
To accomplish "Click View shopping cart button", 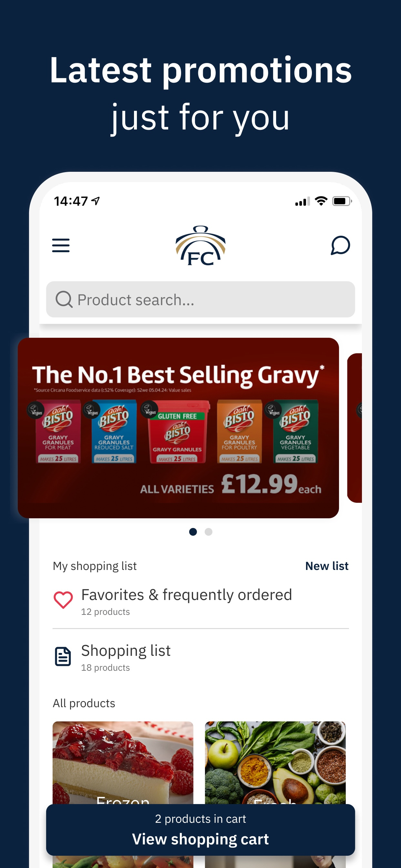I will tap(200, 830).
